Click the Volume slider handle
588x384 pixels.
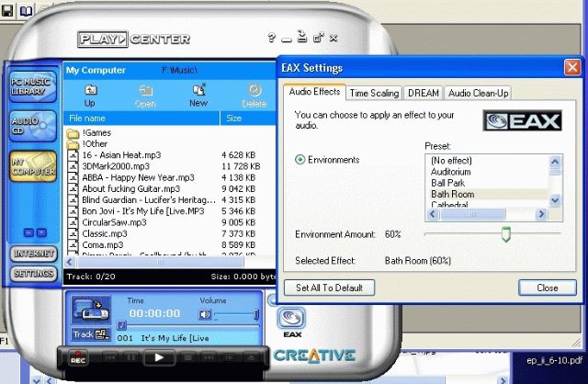click(x=256, y=314)
